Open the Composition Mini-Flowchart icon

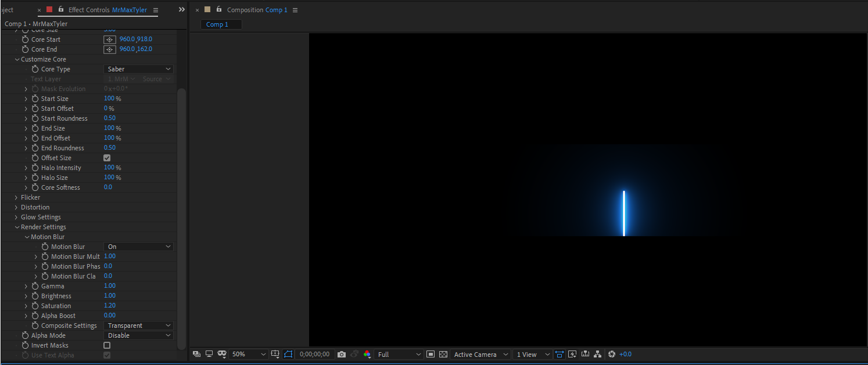tap(597, 354)
